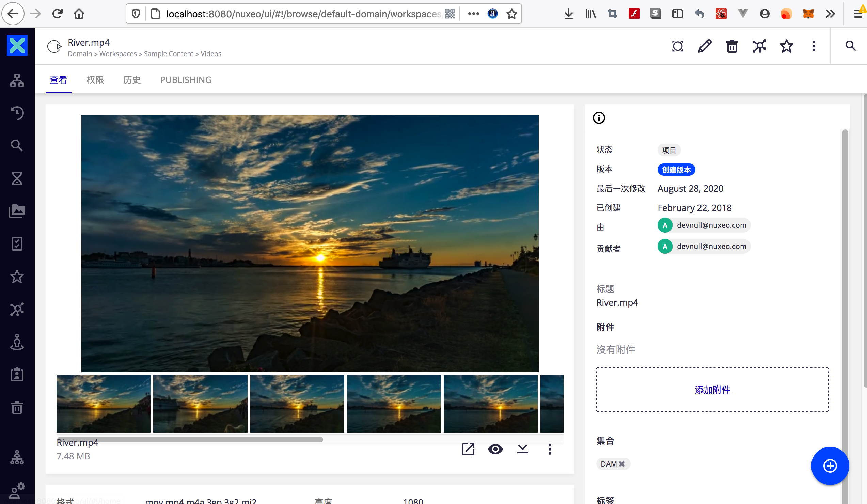Open River.mp4 in a new window icon
Viewport: 867px width, 504px height.
click(x=468, y=449)
